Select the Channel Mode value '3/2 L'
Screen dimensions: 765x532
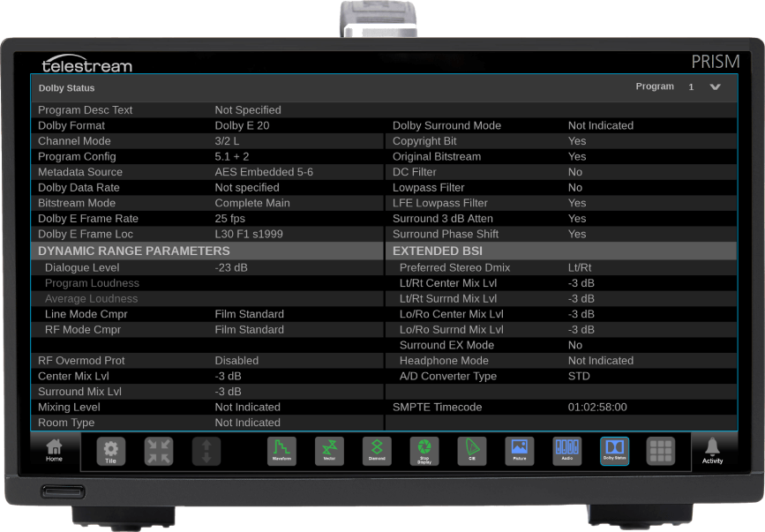click(227, 141)
